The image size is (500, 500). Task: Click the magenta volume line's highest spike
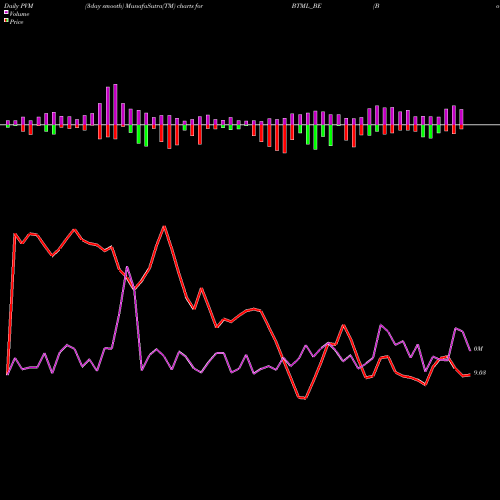tap(127, 267)
